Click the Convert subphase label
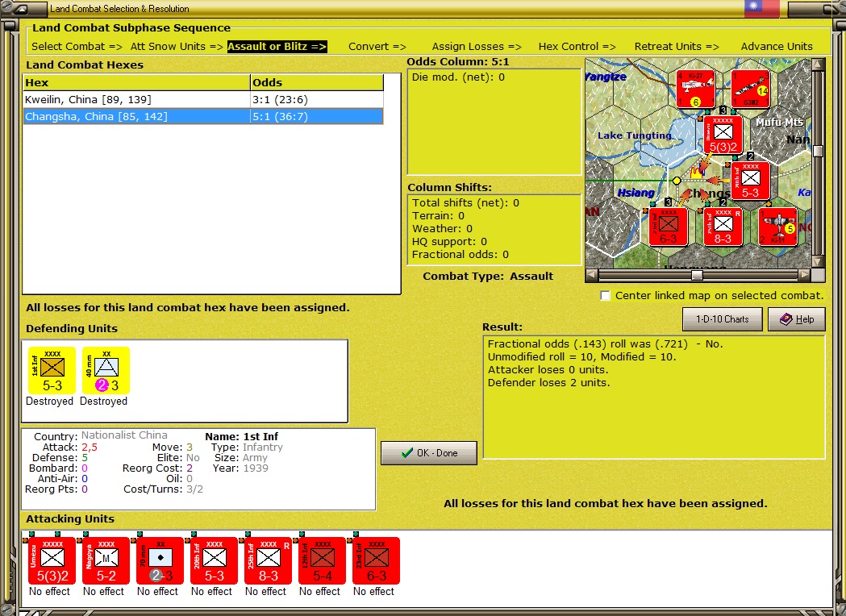This screenshot has height=616, width=846. (x=377, y=47)
